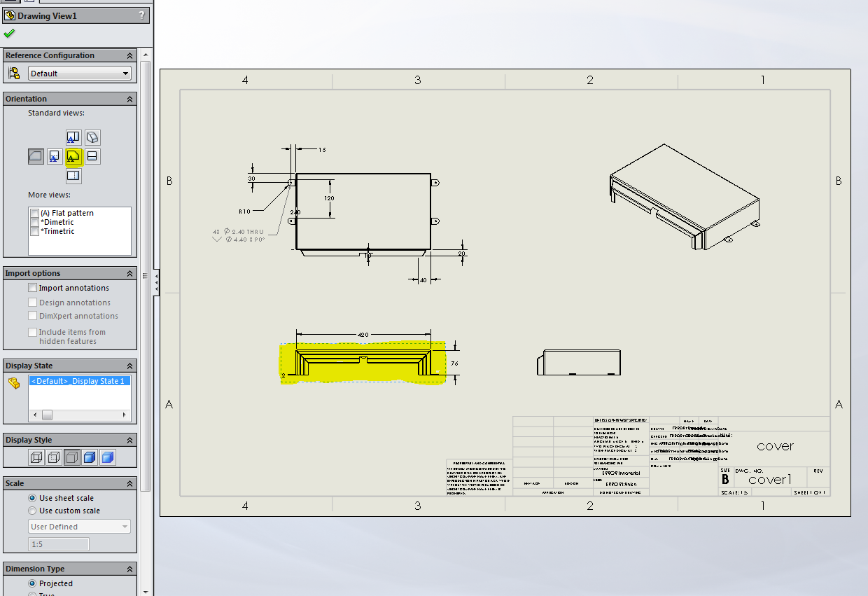Enable the *Trimetric view checkbox

click(x=34, y=231)
